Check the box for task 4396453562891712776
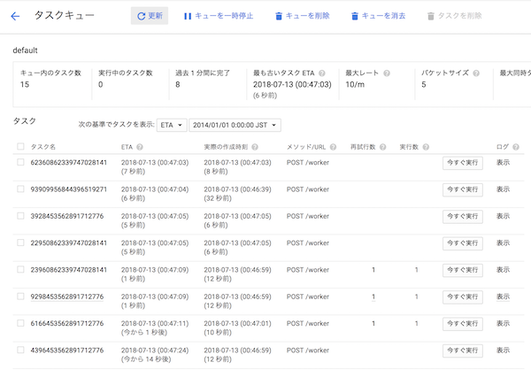Image resolution: width=531 pixels, height=370 pixels. pyautogui.click(x=21, y=350)
